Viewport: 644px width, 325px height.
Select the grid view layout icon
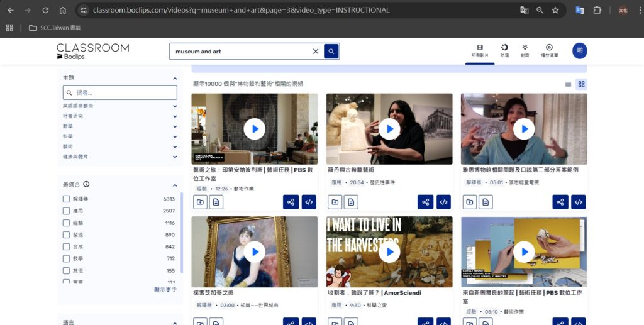coord(582,84)
